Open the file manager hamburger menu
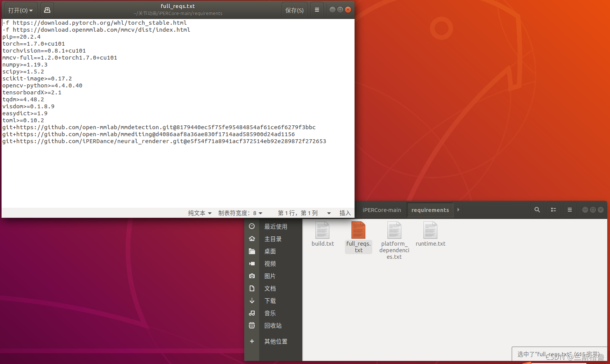This screenshot has height=364, width=610. click(570, 210)
